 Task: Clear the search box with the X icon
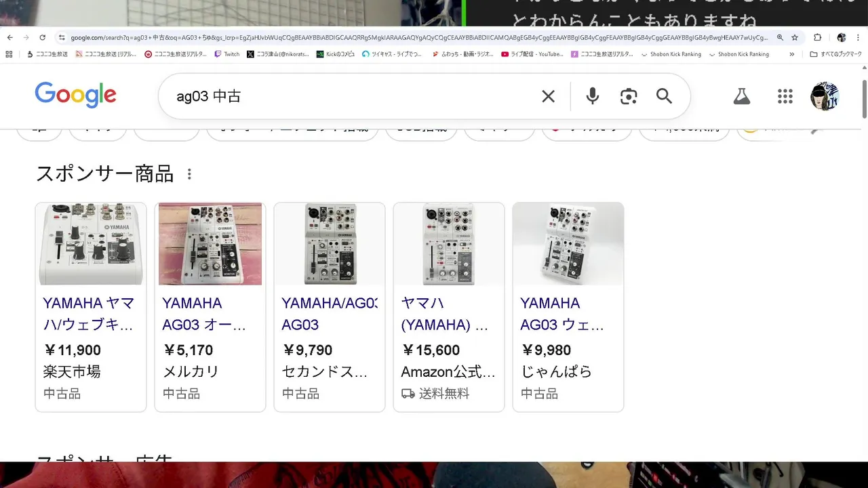point(549,96)
